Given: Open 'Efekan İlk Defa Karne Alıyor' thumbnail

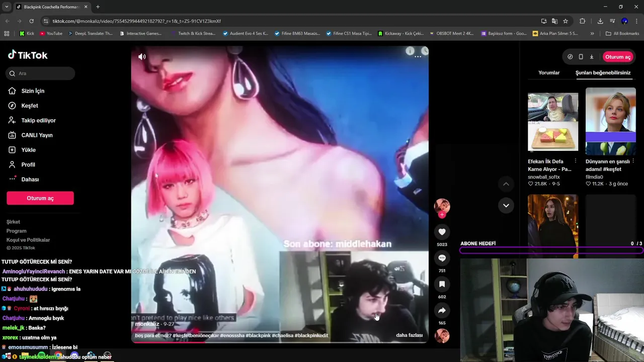Looking at the screenshot, I should [553, 122].
